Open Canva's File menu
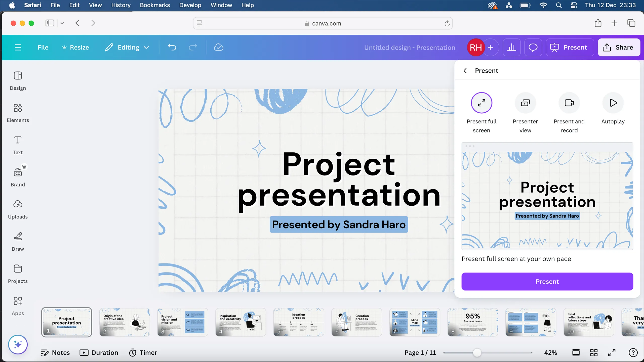Viewport: 644px width, 362px height. 43,47
